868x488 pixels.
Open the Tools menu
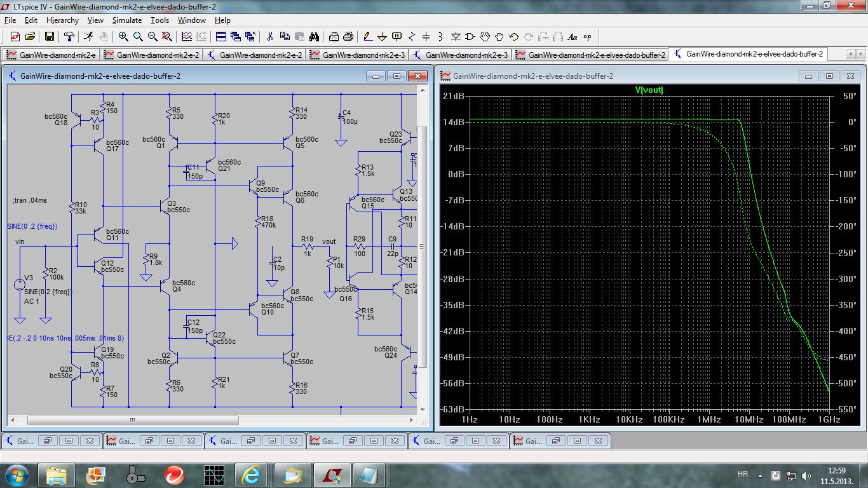coord(159,20)
